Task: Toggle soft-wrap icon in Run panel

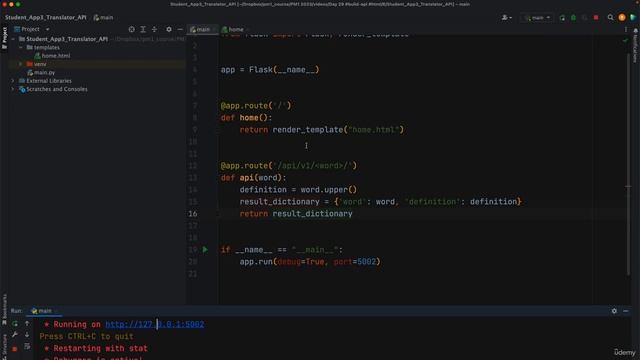Action: click(27, 346)
